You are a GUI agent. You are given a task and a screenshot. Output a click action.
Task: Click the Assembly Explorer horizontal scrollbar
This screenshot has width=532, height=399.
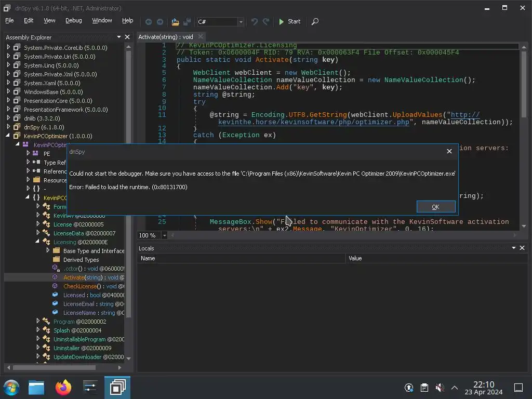coord(54,367)
